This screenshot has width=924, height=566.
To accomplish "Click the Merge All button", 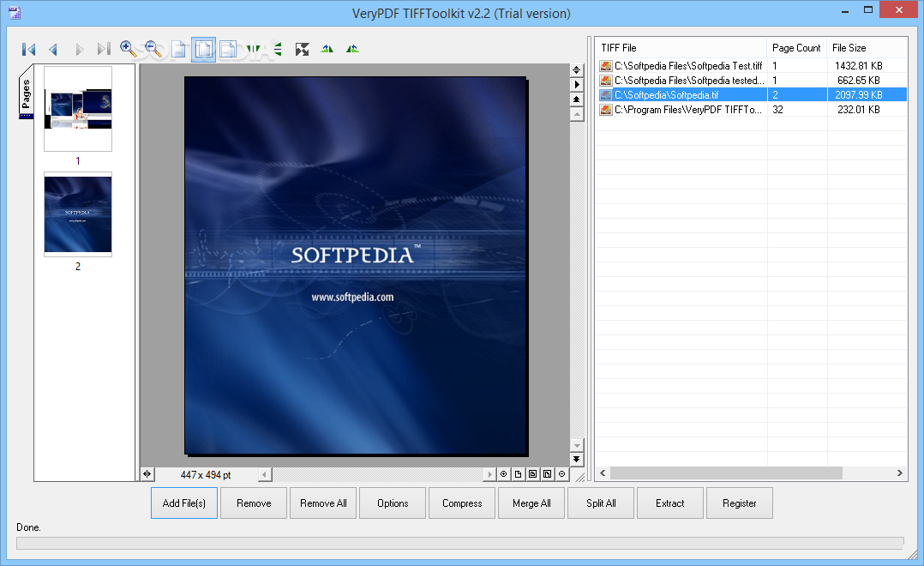I will [531, 503].
